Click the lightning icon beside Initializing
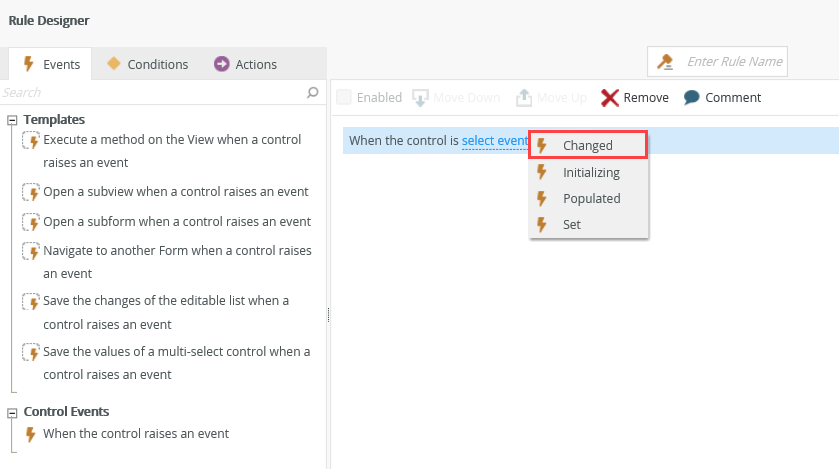This screenshot has height=469, width=839. pyautogui.click(x=542, y=172)
